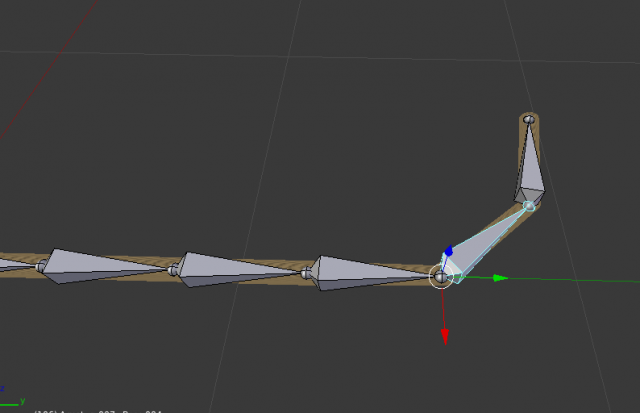Click the blue gizmo arrow handle
Screen dimensions: 640x413
(449, 251)
